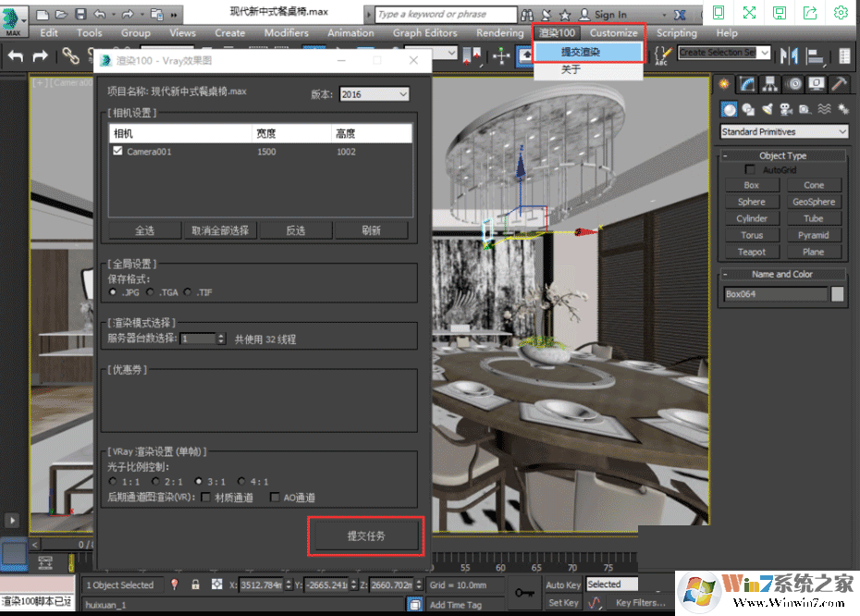Open the 版本 2016 version dropdown
Screen dimensions: 860x616
pos(375,94)
